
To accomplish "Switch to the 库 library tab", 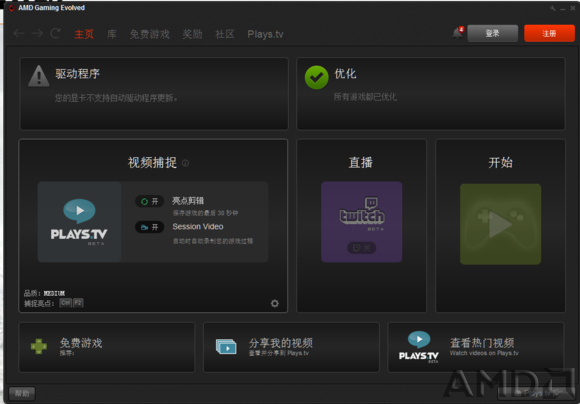I will point(112,34).
